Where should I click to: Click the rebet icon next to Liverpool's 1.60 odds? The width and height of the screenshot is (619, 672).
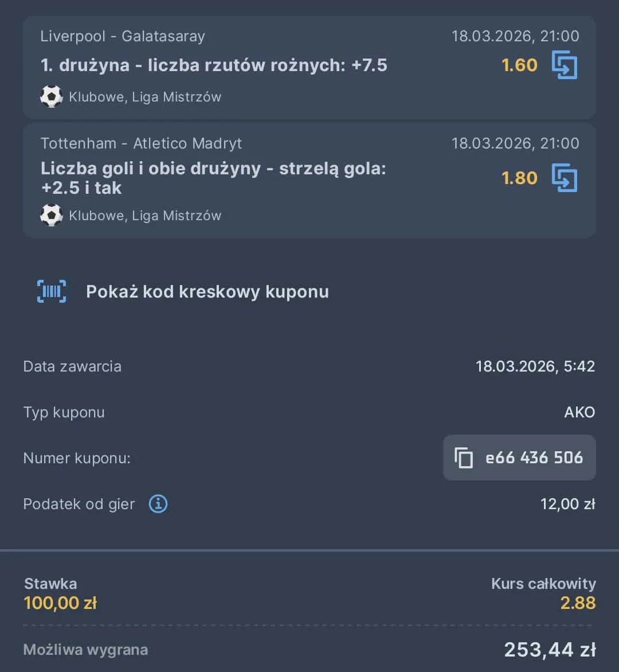565,65
